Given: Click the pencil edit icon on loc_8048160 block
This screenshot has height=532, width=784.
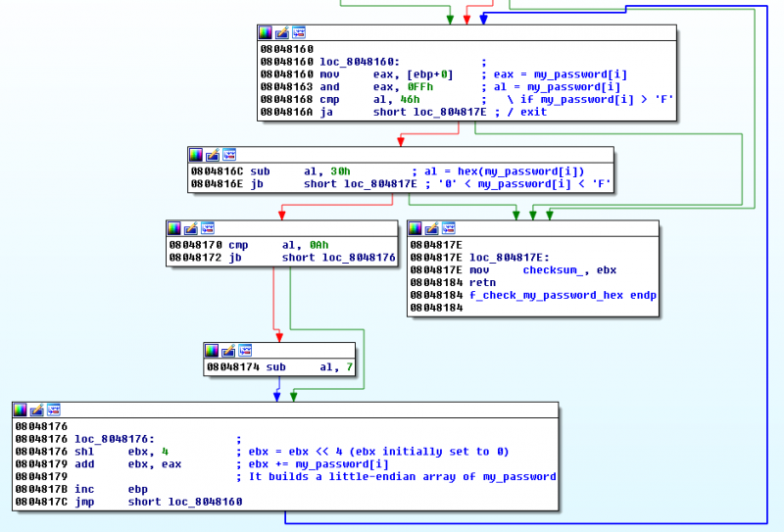Looking at the screenshot, I should click(282, 32).
